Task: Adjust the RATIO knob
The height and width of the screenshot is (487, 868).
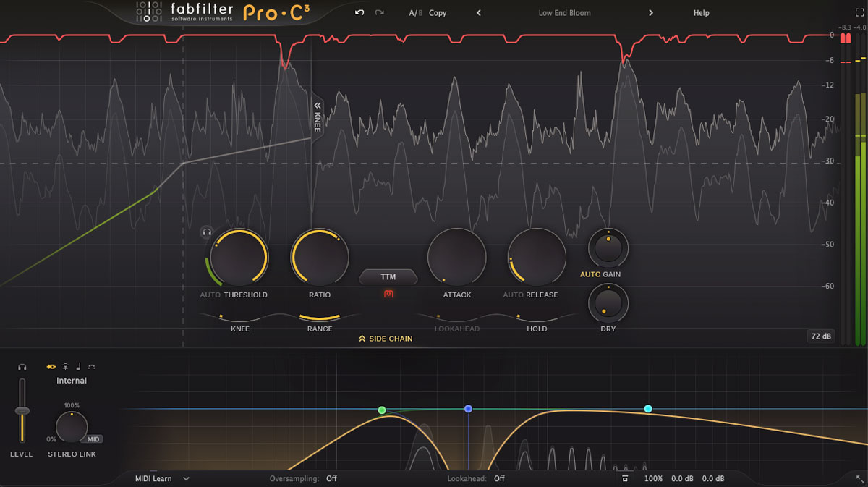Action: (320, 258)
